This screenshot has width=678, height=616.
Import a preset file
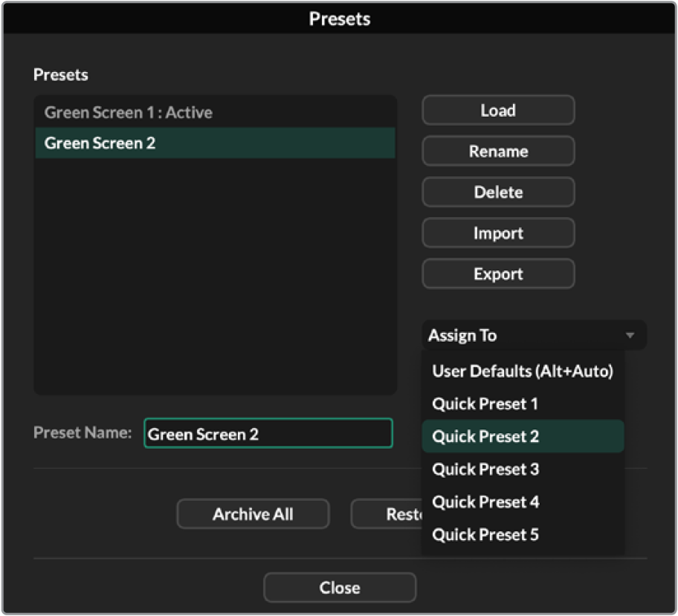pyautogui.click(x=498, y=233)
